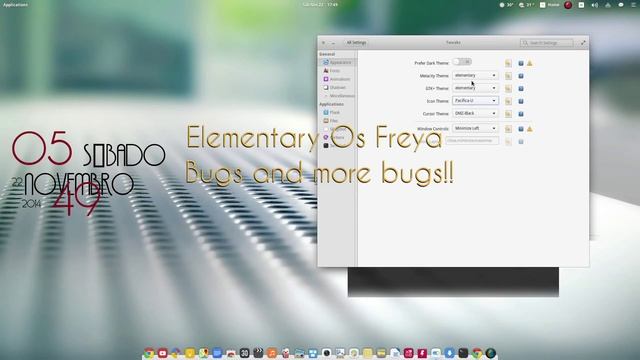This screenshot has height=360, width=640.
Task: Open the Icon Theme dropdown showing Pacifica-U
Action: (x=475, y=100)
